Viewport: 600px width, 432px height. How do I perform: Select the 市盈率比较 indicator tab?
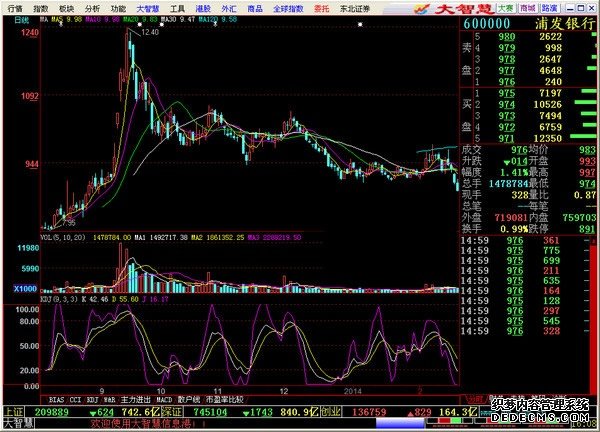pyautogui.click(x=224, y=400)
